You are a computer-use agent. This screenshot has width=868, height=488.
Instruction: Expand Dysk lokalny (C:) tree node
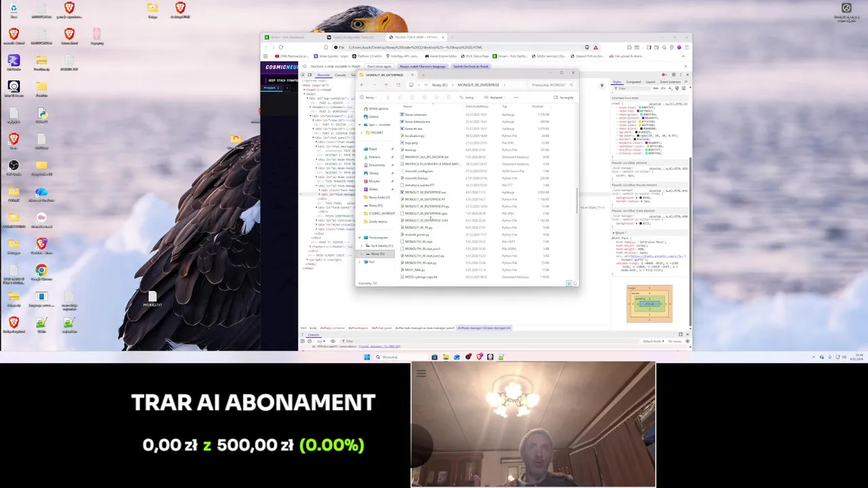pyautogui.click(x=361, y=245)
